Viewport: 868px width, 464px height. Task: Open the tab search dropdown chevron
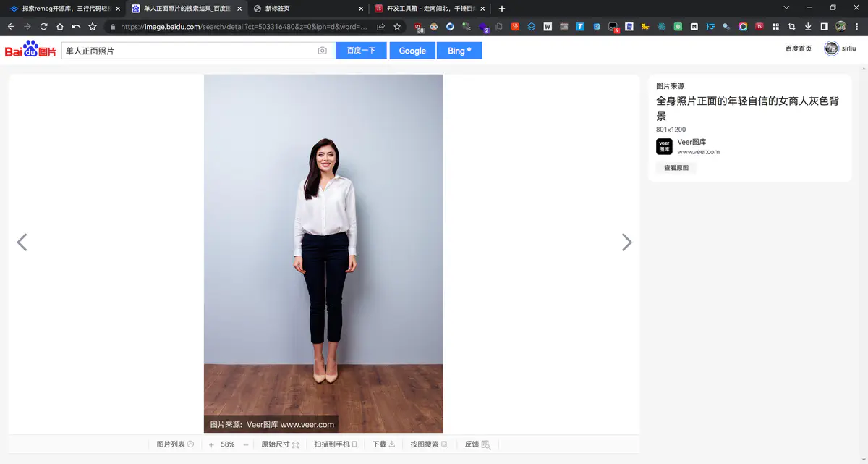click(787, 8)
